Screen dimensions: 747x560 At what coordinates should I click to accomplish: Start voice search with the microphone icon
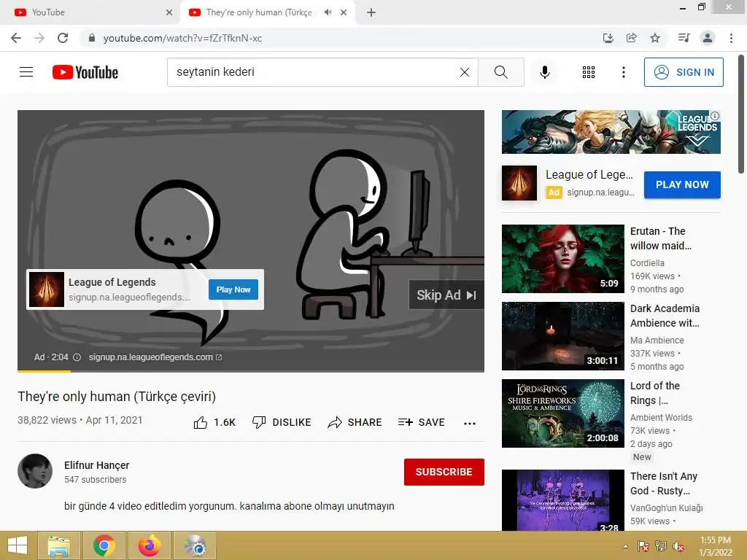point(544,72)
